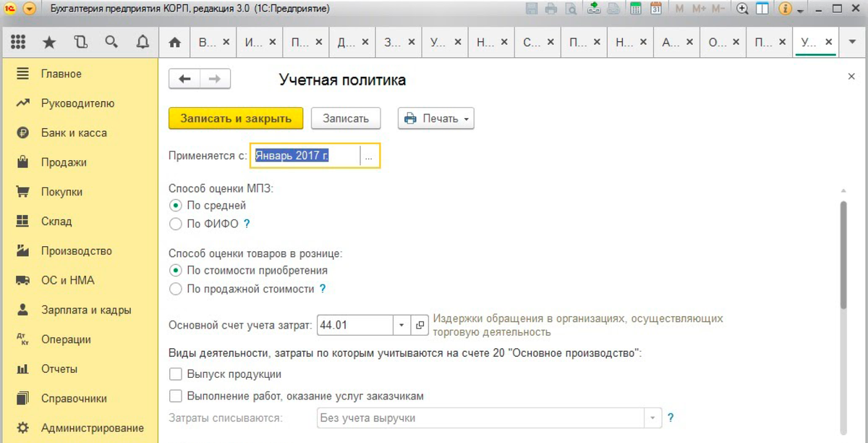
Task: Switch to the В... tab
Action: pyautogui.click(x=214, y=43)
